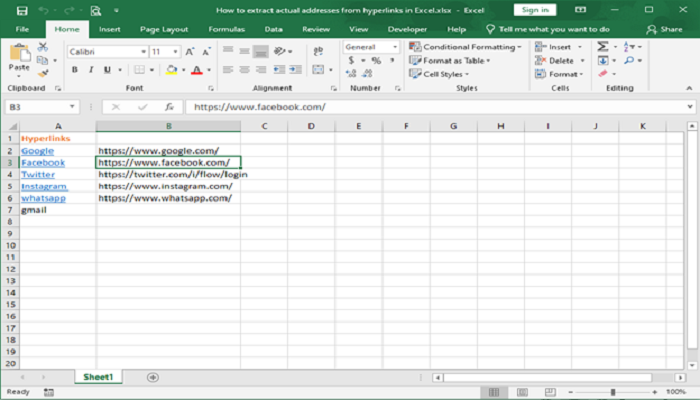Expand the Conditional Formatting menu
Image resolution: width=700 pixels, height=400 pixels.
click(465, 47)
